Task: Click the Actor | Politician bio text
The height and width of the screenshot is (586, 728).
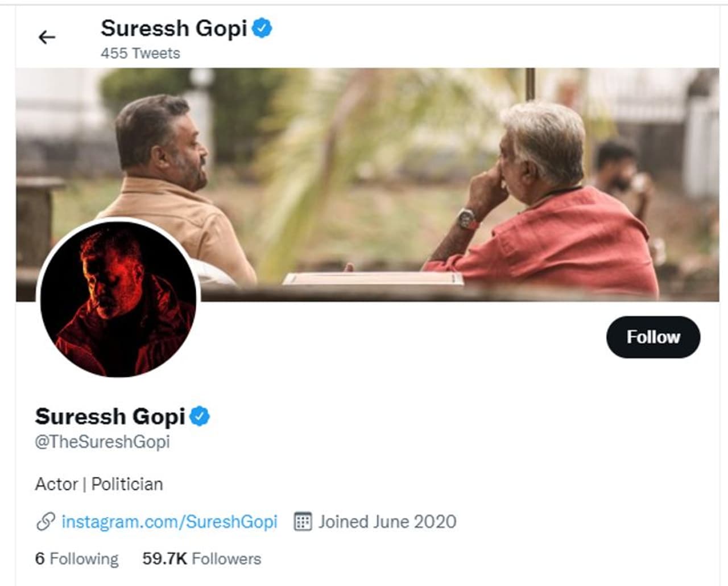Action: [99, 484]
